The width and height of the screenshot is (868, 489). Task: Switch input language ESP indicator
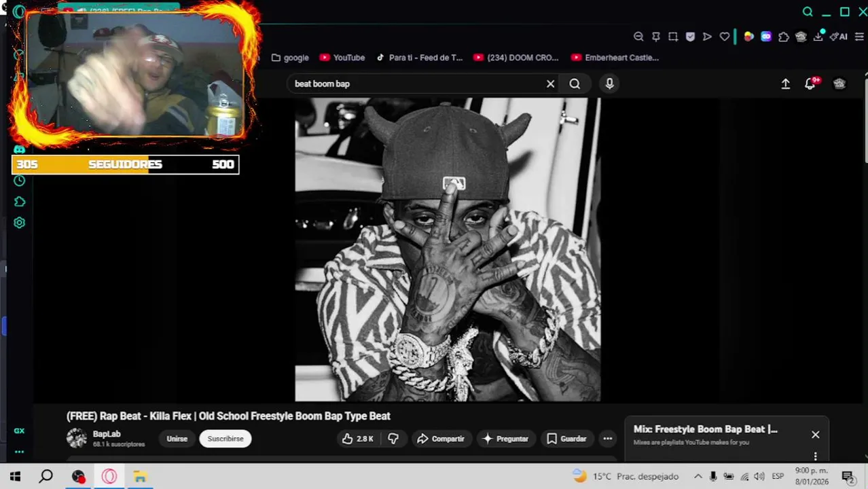coord(778,476)
